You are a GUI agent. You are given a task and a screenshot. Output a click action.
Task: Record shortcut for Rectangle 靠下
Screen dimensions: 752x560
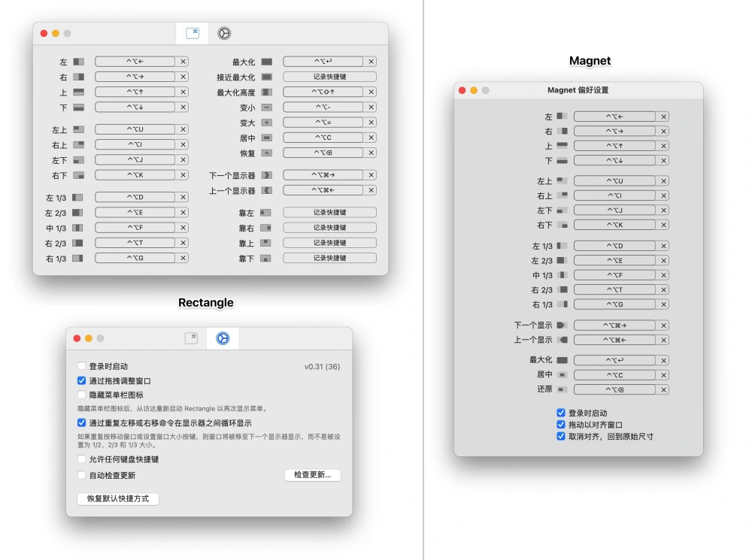tap(329, 258)
